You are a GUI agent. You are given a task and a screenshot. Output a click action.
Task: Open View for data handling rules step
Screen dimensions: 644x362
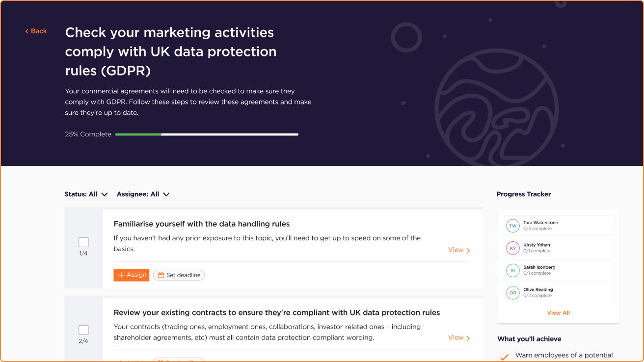[459, 250]
